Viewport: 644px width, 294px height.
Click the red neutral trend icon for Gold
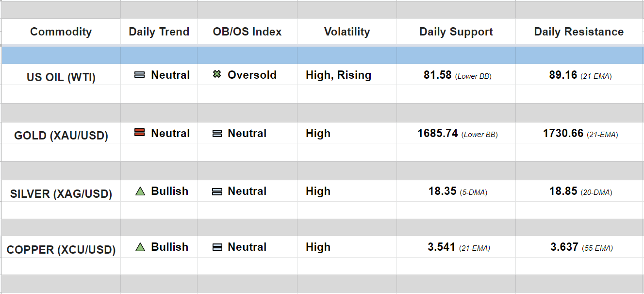coord(140,133)
